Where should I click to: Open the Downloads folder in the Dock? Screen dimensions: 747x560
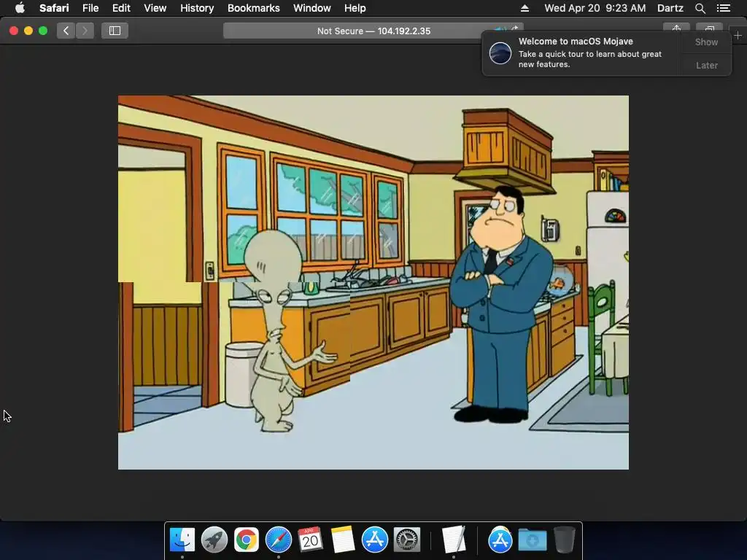(x=532, y=540)
